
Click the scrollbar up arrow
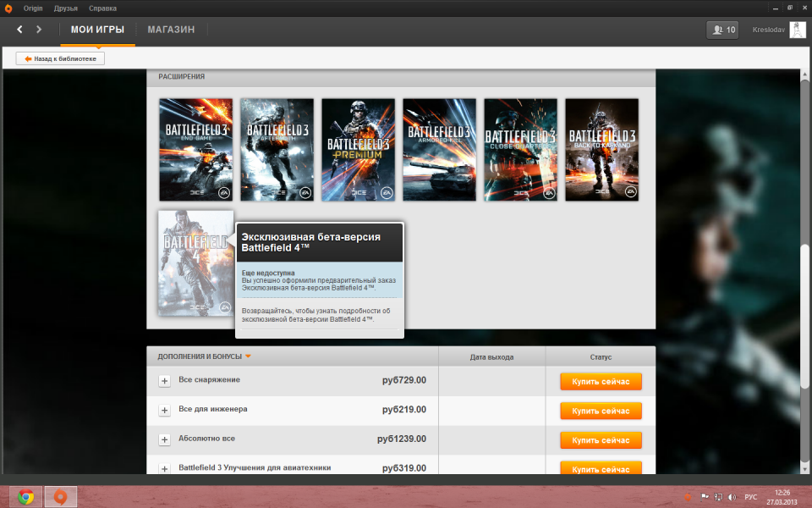click(x=804, y=75)
